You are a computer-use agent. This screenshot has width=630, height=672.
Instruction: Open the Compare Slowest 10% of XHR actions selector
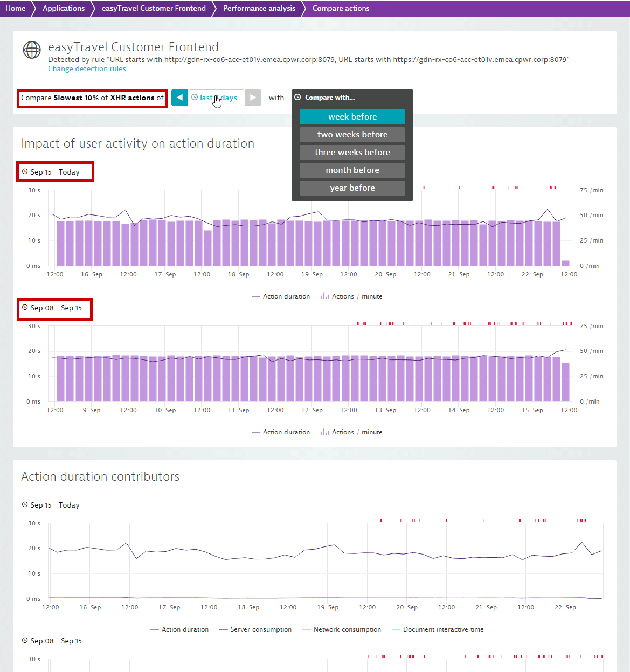click(x=92, y=98)
